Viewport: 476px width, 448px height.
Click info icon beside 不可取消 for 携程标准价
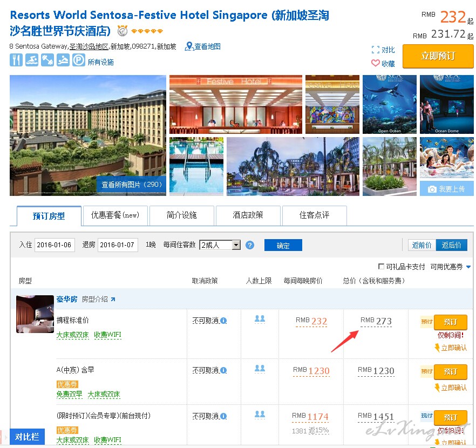click(223, 321)
